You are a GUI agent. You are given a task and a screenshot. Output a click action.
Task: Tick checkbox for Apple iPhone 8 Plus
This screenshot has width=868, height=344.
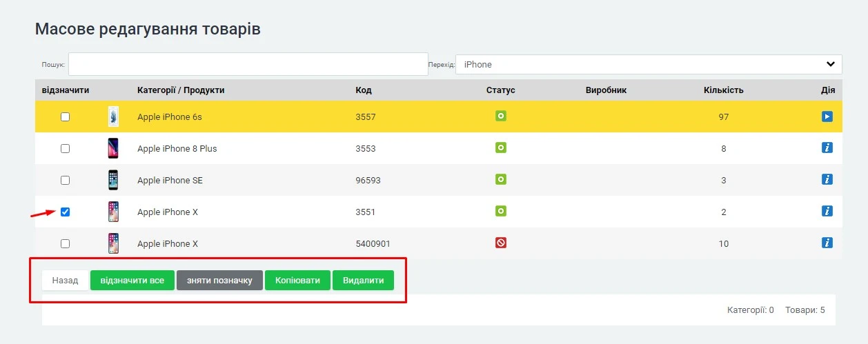(66, 149)
